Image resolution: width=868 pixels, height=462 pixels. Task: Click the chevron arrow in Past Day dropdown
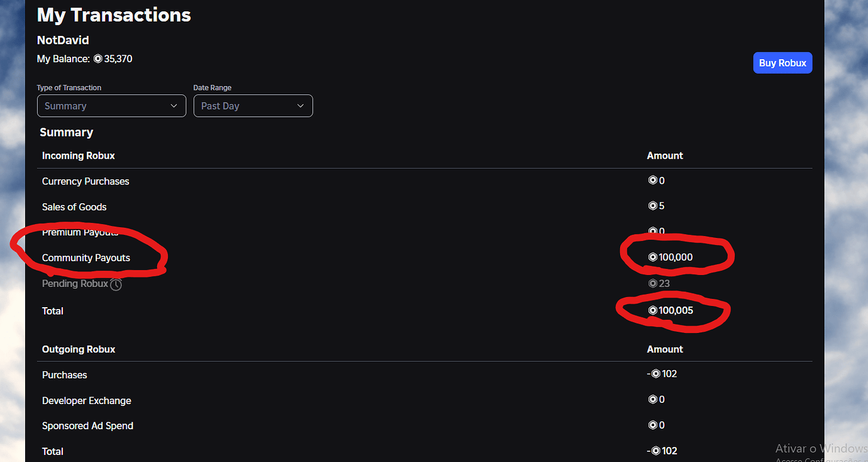point(300,106)
